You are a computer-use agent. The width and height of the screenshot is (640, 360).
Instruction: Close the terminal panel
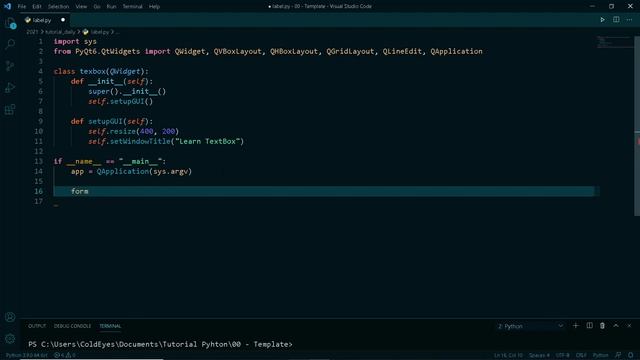pyautogui.click(x=629, y=326)
